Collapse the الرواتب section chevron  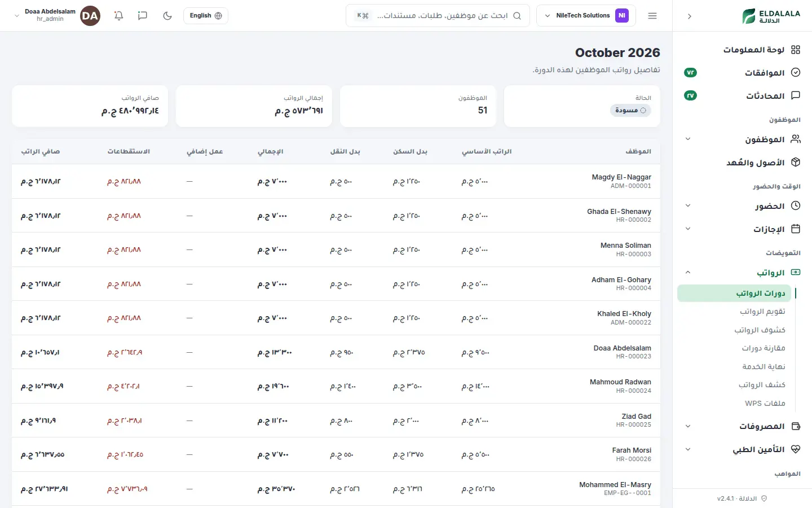click(x=688, y=272)
